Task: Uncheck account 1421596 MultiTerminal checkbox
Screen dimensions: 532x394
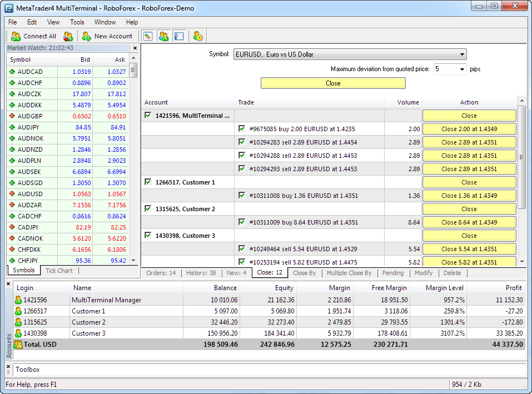Action: [x=148, y=116]
